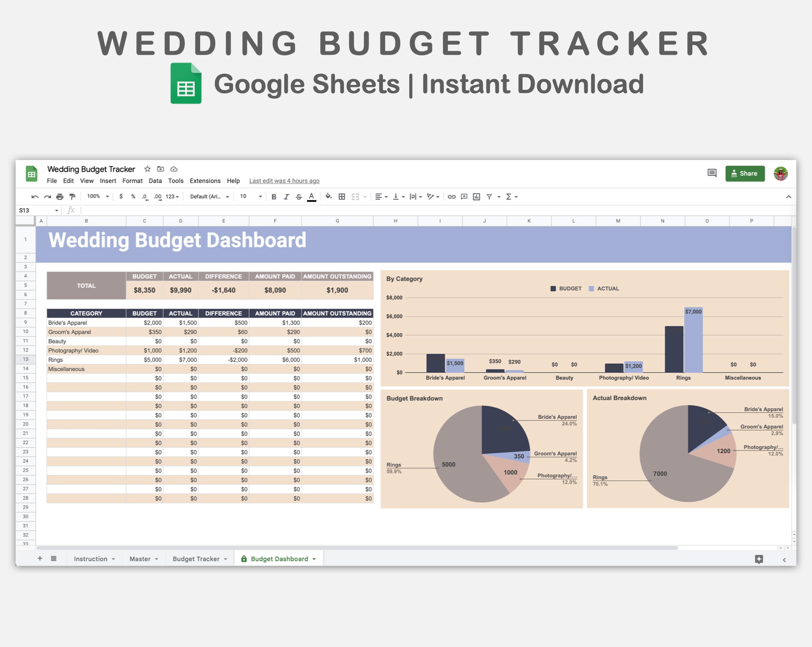The image size is (812, 647).
Task: Toggle strikethrough formatting
Action: click(299, 197)
